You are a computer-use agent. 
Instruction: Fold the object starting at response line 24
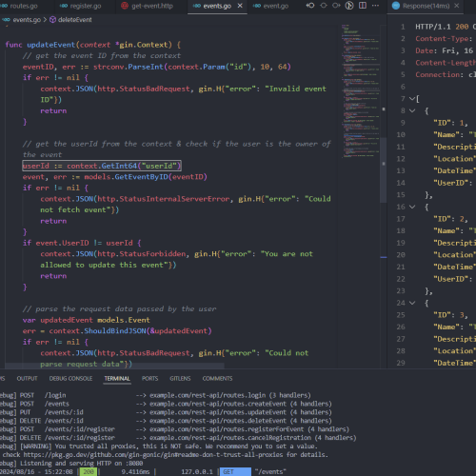[x=412, y=303]
